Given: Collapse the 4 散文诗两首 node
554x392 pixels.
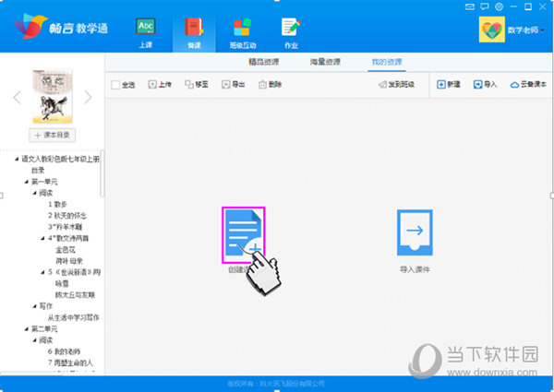Looking at the screenshot, I should pyautogui.click(x=42, y=238).
